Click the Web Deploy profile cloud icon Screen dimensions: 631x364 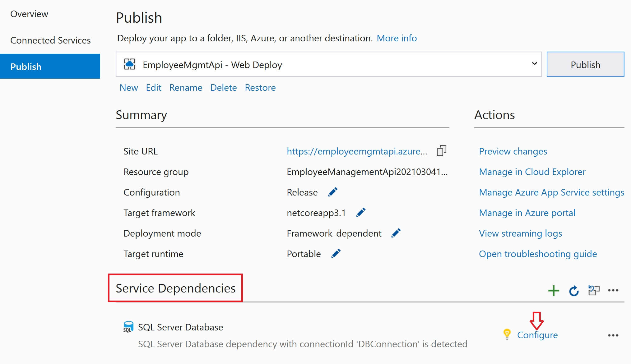tap(129, 64)
